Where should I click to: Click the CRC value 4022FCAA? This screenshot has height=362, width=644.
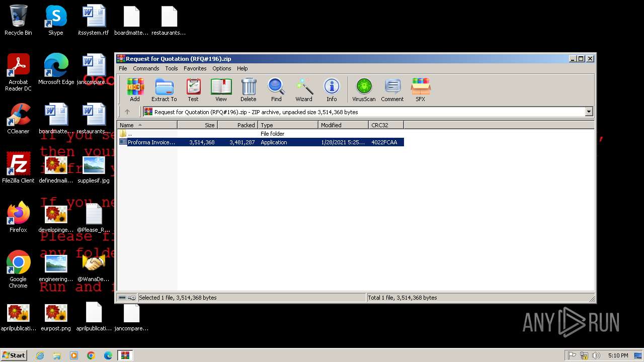pyautogui.click(x=384, y=142)
